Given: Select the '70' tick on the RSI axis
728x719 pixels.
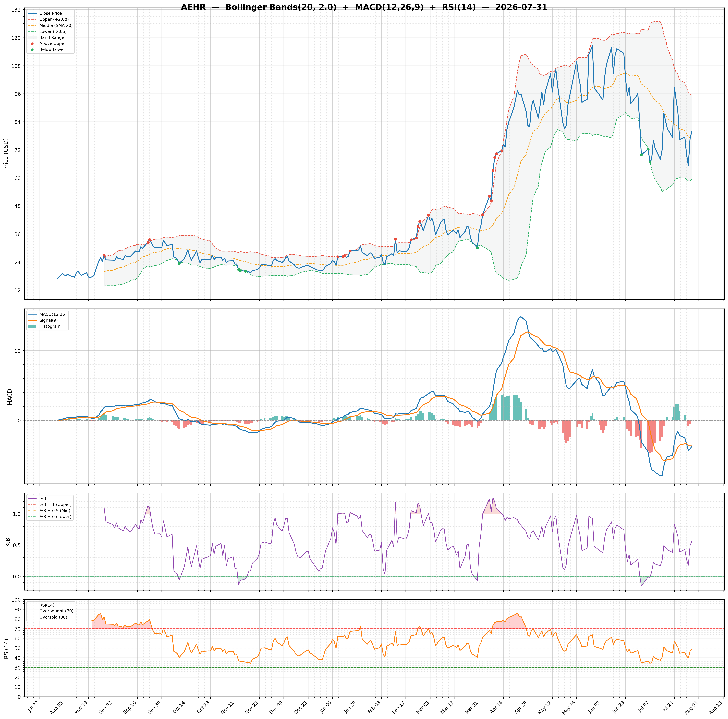Looking at the screenshot, I should point(17,629).
